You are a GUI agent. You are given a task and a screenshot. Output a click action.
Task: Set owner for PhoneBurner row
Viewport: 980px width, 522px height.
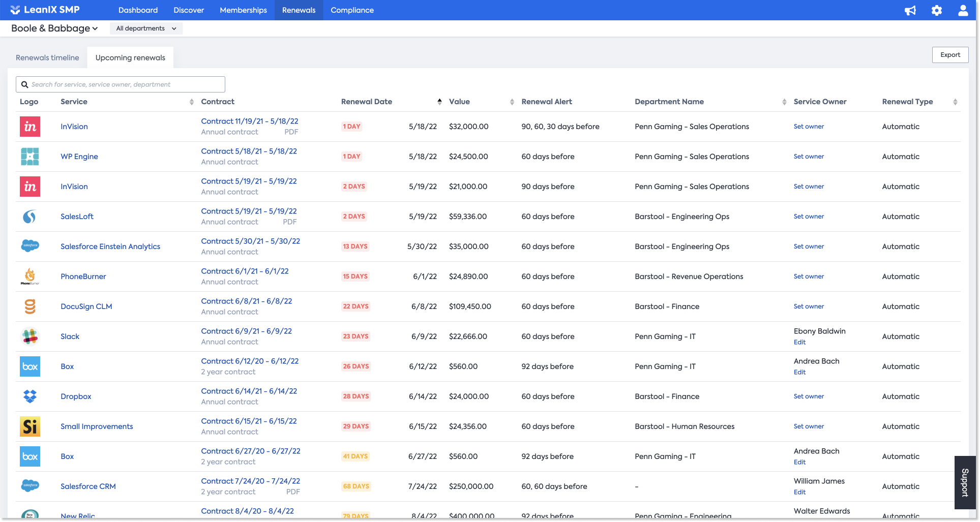click(x=809, y=277)
